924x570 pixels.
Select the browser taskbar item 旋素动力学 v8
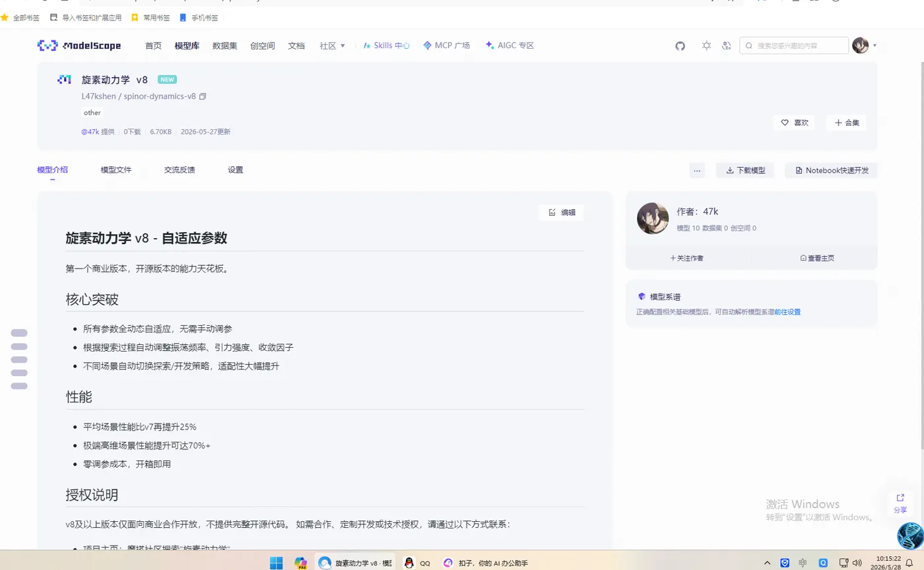pyautogui.click(x=355, y=563)
